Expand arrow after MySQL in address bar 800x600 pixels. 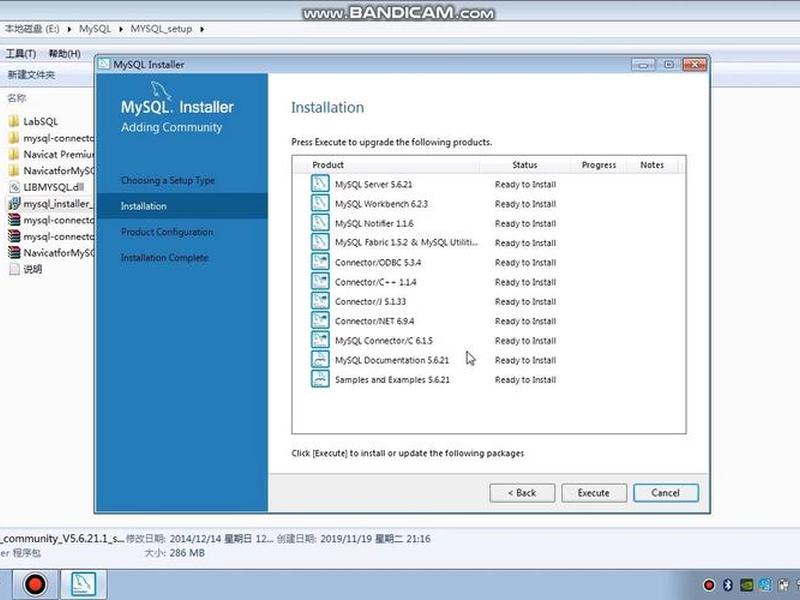121,29
